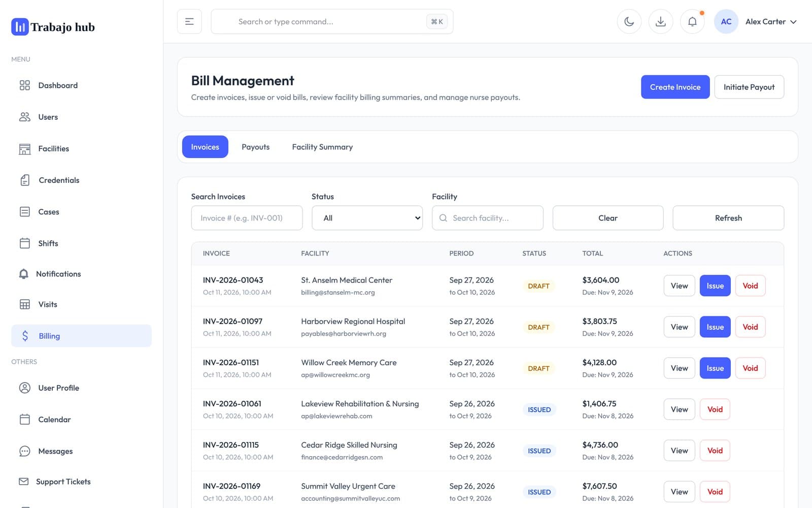Switch to Facility Summary tab

(322, 147)
